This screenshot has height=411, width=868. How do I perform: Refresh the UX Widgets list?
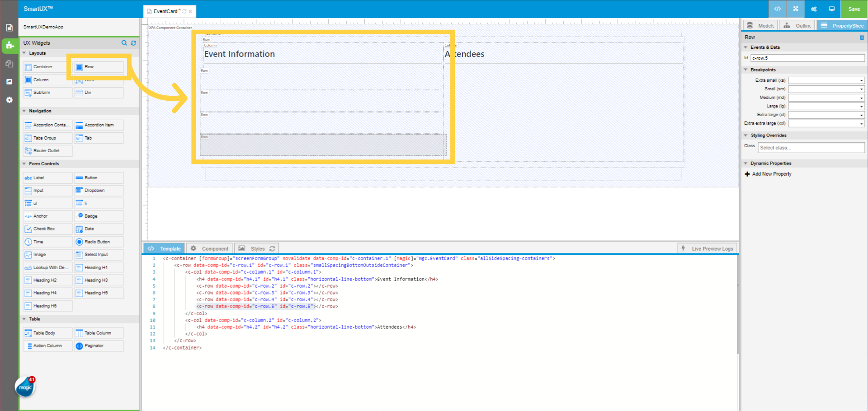click(133, 43)
